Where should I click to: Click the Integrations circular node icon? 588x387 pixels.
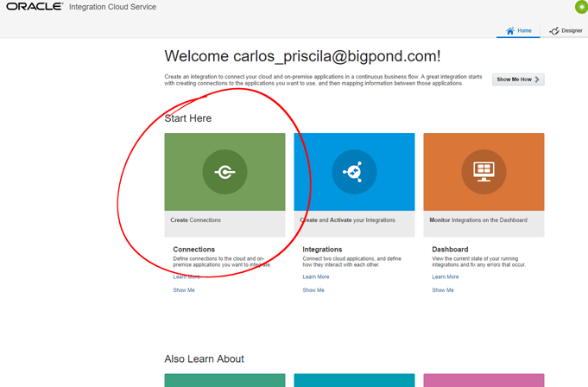pos(354,172)
